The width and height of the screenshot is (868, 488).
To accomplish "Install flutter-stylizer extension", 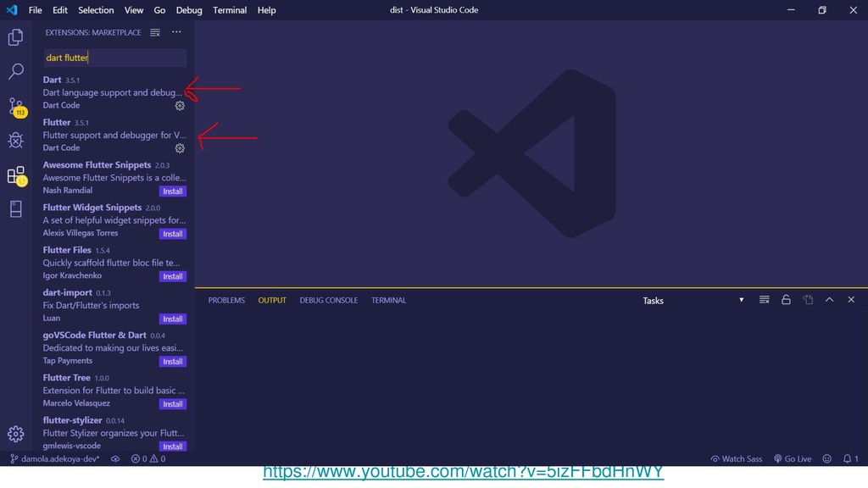I will click(x=173, y=446).
